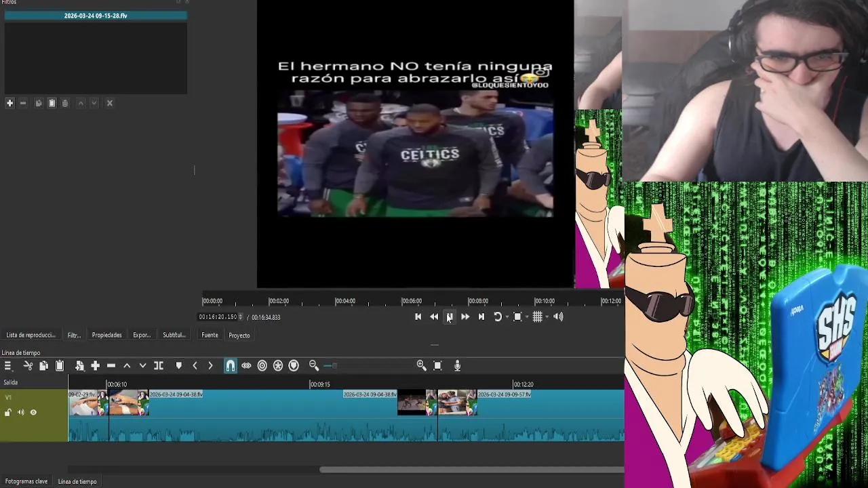
Task: Create a marker on the timeline
Action: (x=178, y=366)
